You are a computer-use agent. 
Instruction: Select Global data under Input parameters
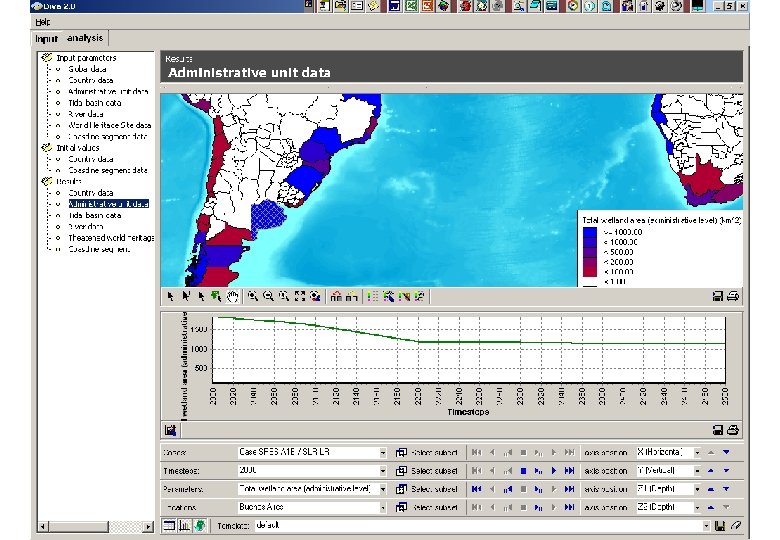click(88, 69)
